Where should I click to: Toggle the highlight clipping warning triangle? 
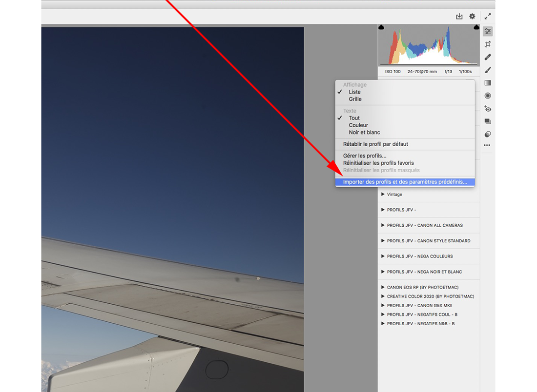coord(476,27)
